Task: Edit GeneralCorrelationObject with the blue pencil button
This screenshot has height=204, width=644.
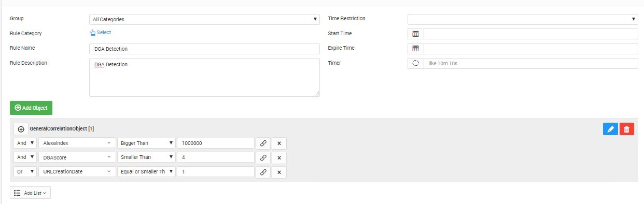Action: (x=610, y=129)
